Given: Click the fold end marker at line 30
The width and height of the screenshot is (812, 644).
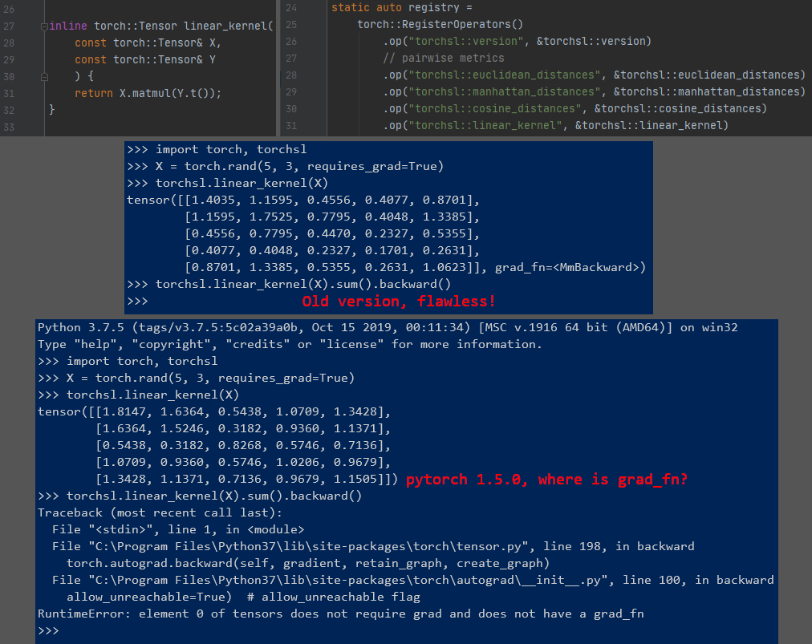Looking at the screenshot, I should pyautogui.click(x=45, y=77).
